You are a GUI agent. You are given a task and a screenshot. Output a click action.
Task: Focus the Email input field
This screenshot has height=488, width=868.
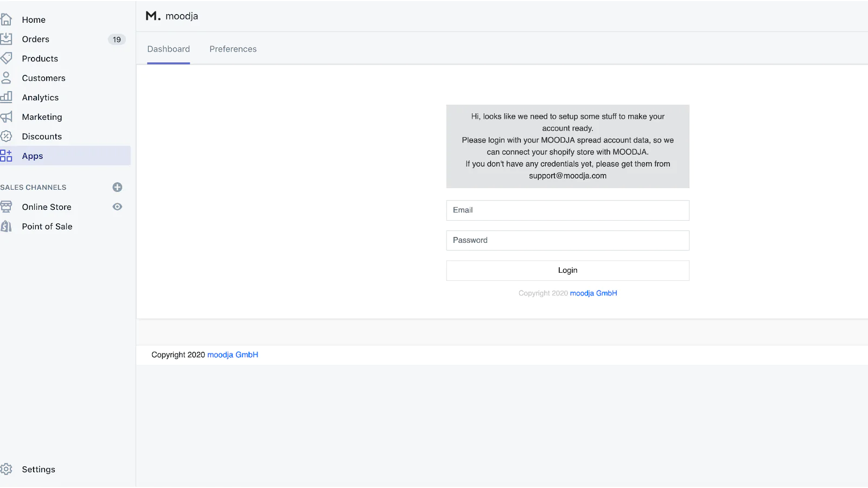point(567,210)
